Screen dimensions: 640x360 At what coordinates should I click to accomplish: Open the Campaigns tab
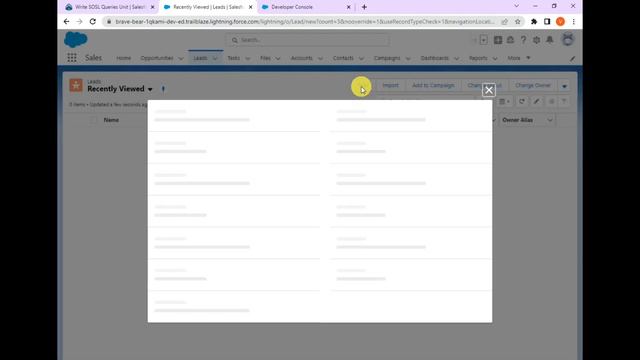[387, 58]
